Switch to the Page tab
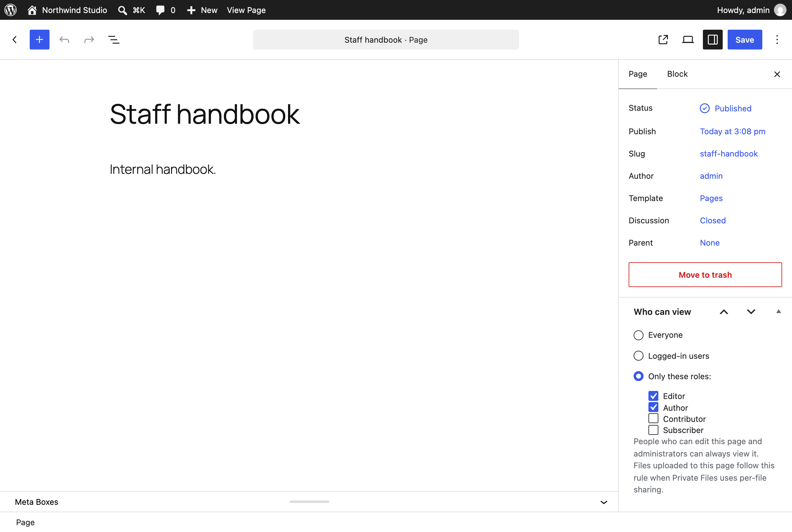Image resolution: width=792 pixels, height=532 pixels. 638,74
